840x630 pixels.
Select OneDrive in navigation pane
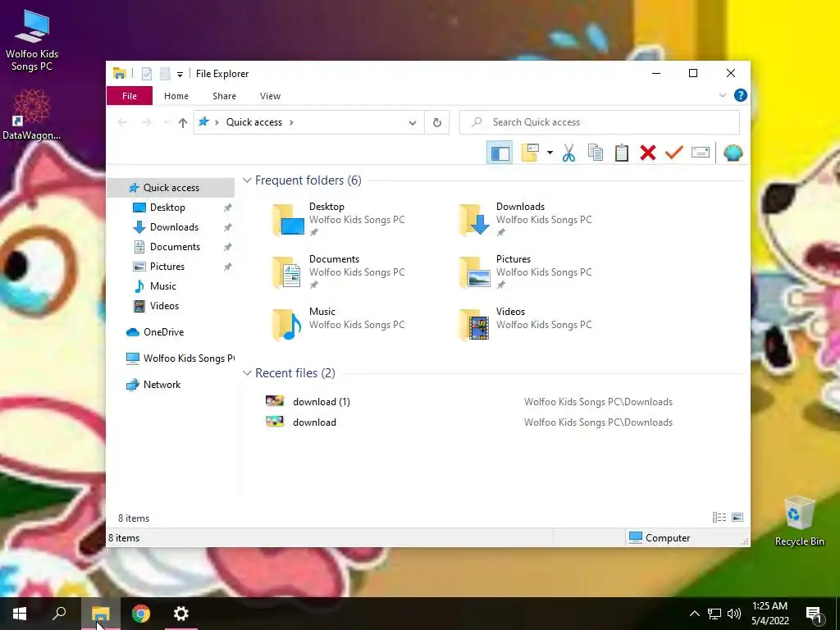tap(163, 332)
